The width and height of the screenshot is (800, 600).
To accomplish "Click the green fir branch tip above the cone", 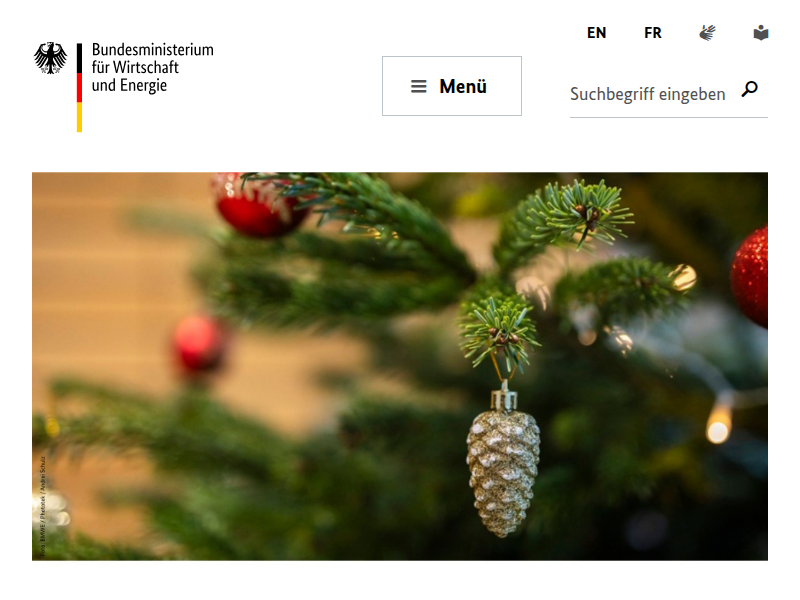I will (x=499, y=331).
